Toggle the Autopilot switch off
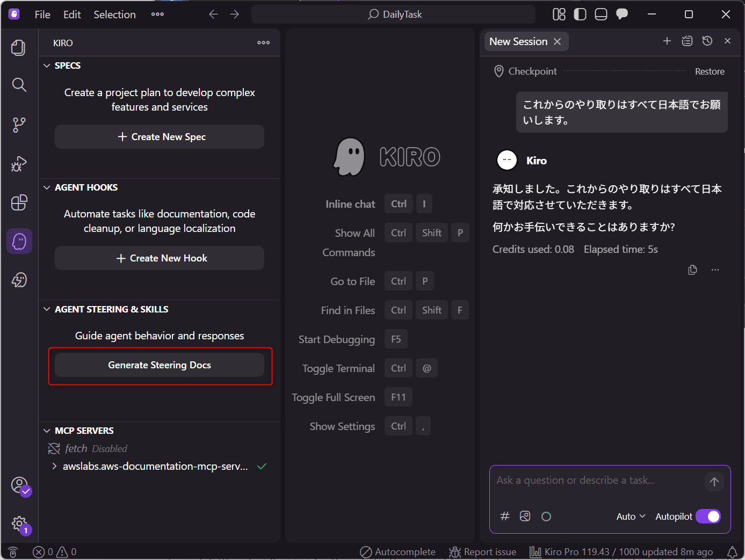 pyautogui.click(x=708, y=517)
